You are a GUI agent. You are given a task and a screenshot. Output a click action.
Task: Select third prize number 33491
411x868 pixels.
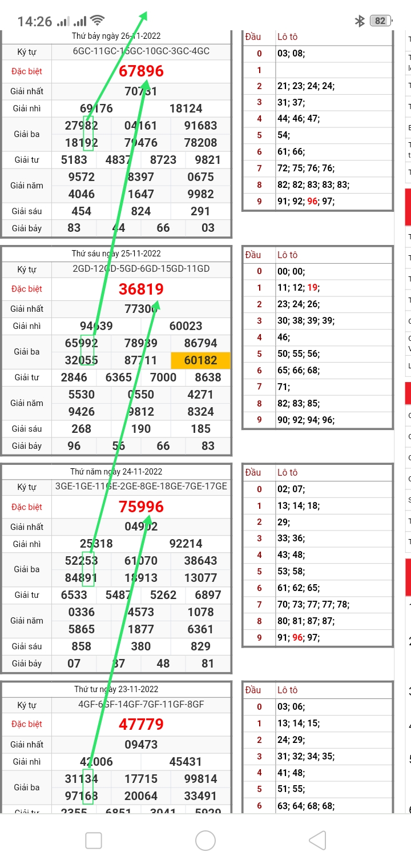tap(200, 796)
